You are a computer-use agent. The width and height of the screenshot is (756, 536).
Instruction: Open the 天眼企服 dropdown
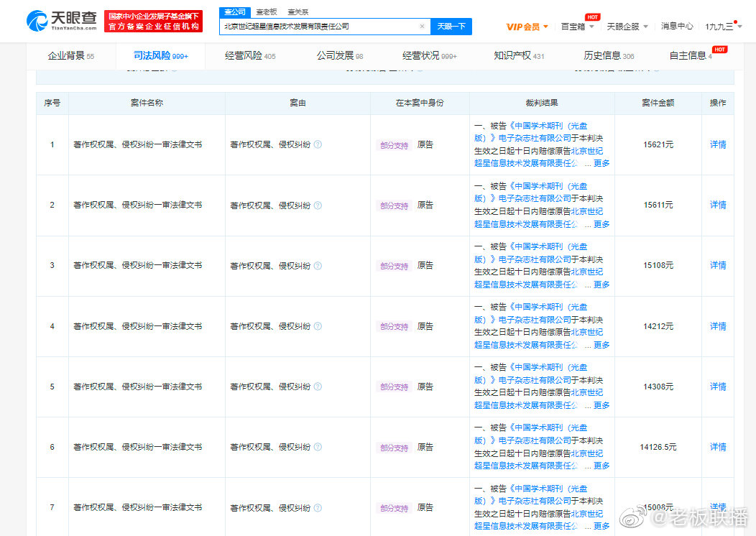627,27
